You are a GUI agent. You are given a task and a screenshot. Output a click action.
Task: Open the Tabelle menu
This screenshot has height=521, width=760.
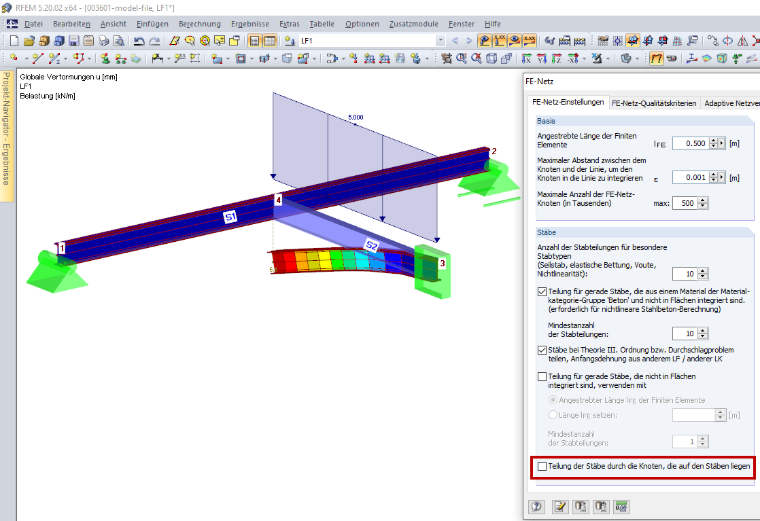coord(322,24)
